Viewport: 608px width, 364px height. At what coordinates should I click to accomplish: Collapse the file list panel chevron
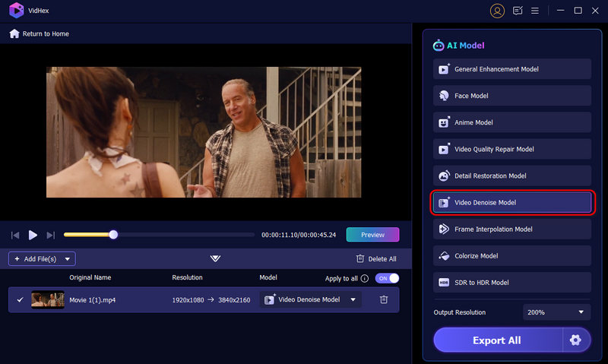pyautogui.click(x=215, y=258)
